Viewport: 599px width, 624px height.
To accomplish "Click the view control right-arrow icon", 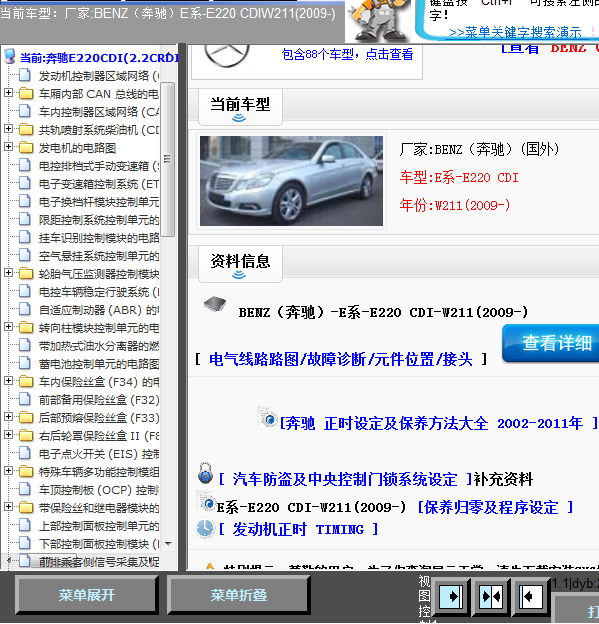I will point(451,596).
